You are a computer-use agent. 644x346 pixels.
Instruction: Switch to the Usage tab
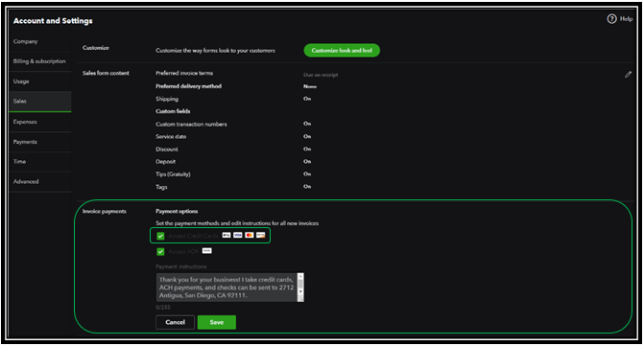(x=40, y=81)
